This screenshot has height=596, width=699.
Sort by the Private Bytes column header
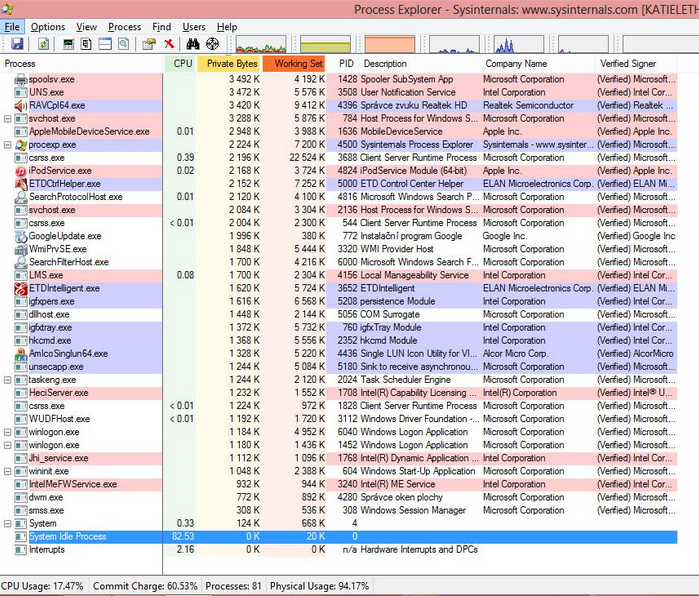(229, 64)
